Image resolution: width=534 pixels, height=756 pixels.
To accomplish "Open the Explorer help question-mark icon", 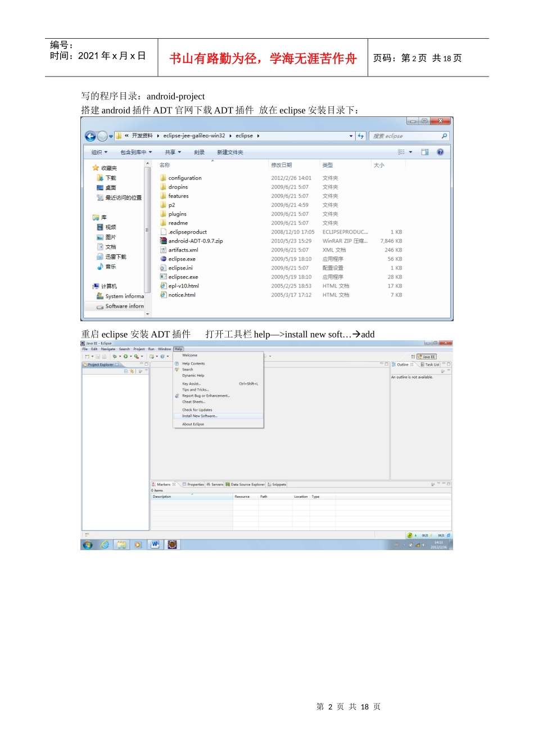I will (440, 152).
